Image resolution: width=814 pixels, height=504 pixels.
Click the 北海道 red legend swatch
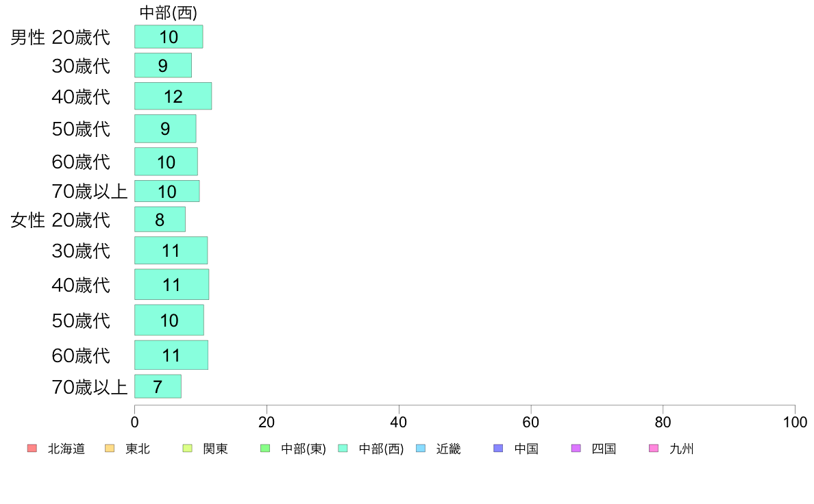(x=32, y=448)
